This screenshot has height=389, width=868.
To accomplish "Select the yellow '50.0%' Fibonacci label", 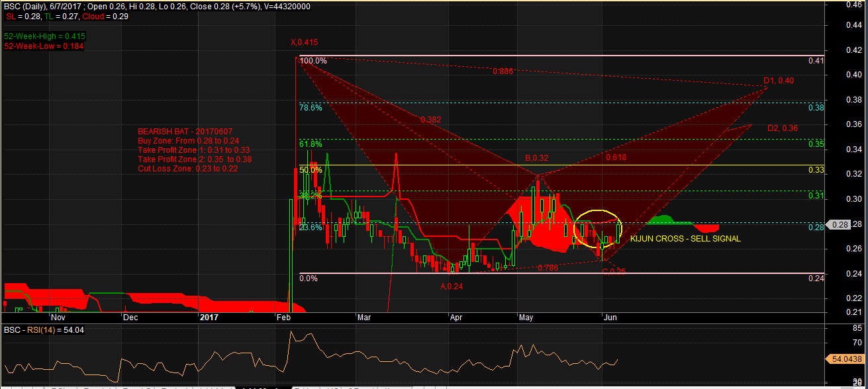I will (x=311, y=170).
